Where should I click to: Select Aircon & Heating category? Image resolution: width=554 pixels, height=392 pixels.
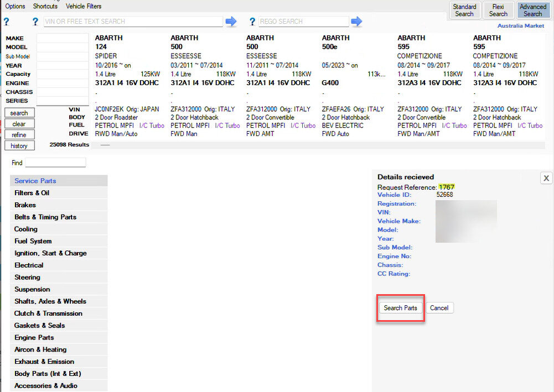59,349
